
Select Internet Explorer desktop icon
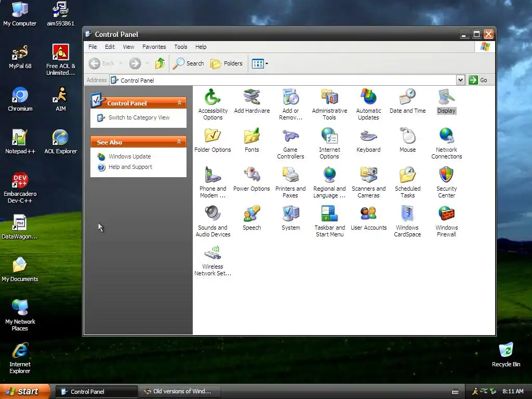[x=20, y=358]
